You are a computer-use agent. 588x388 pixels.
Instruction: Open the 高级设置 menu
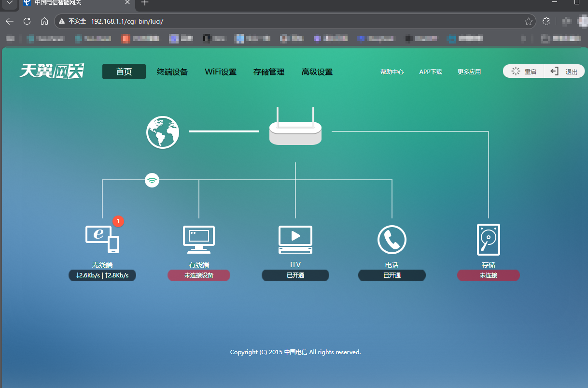click(317, 72)
